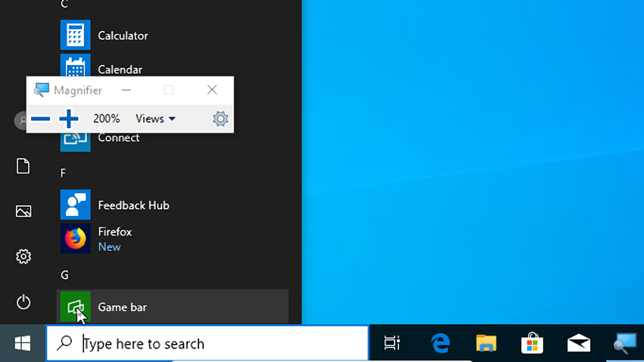This screenshot has width=644, height=362.
Task: Zoom in with the Magnifier plus button
Action: [69, 119]
